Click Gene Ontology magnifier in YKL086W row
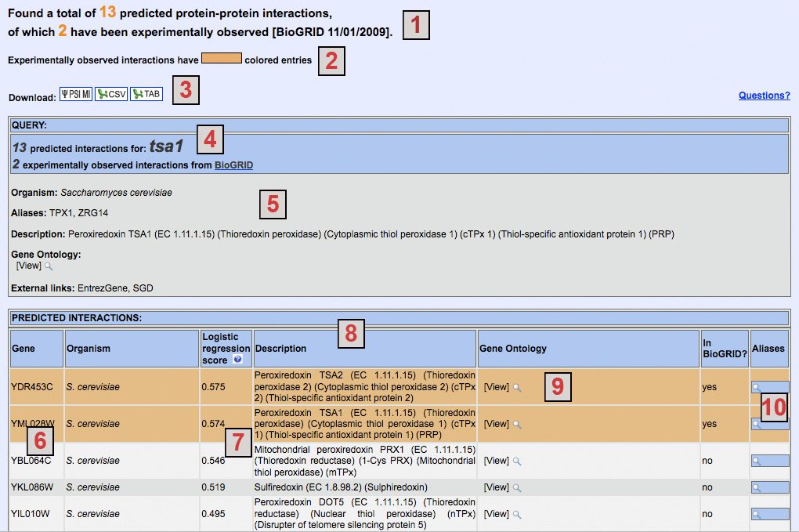The width and height of the screenshot is (799, 532). coord(517,487)
